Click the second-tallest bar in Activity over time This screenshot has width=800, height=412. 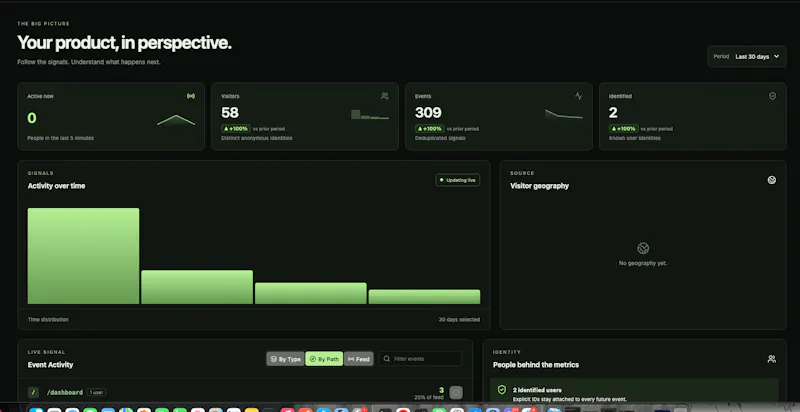pos(197,287)
